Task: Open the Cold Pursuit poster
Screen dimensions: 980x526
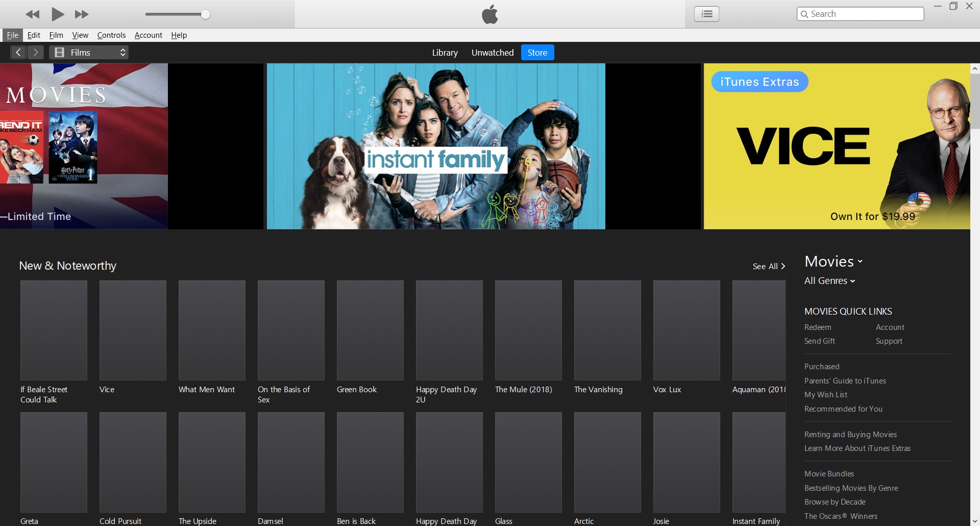Action: tap(133, 462)
